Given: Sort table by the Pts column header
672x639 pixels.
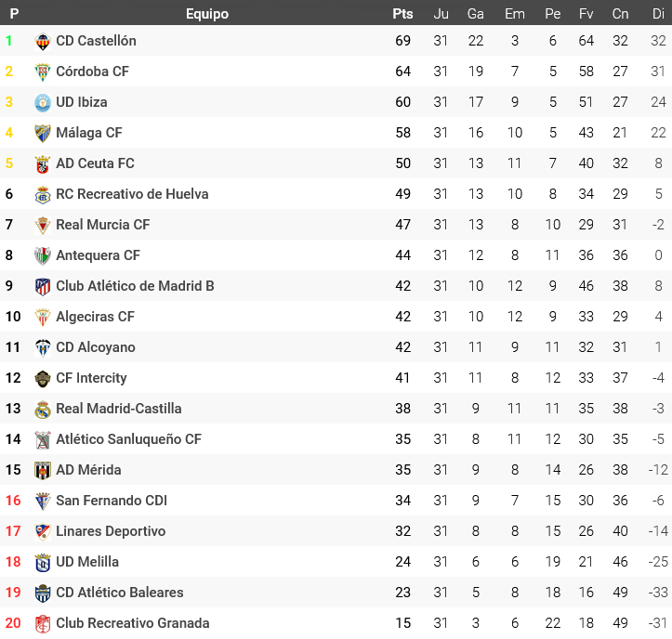Looking at the screenshot, I should pos(402,14).
